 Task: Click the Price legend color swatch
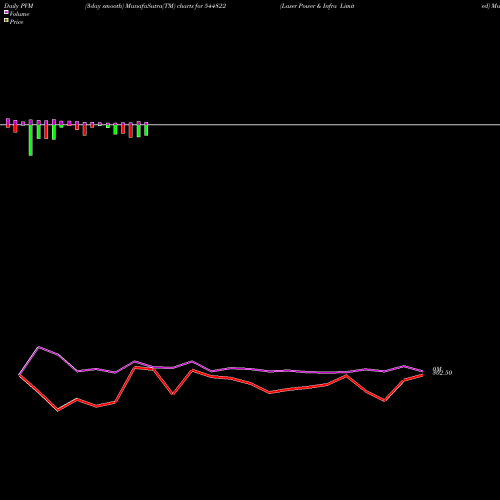coord(6,20)
